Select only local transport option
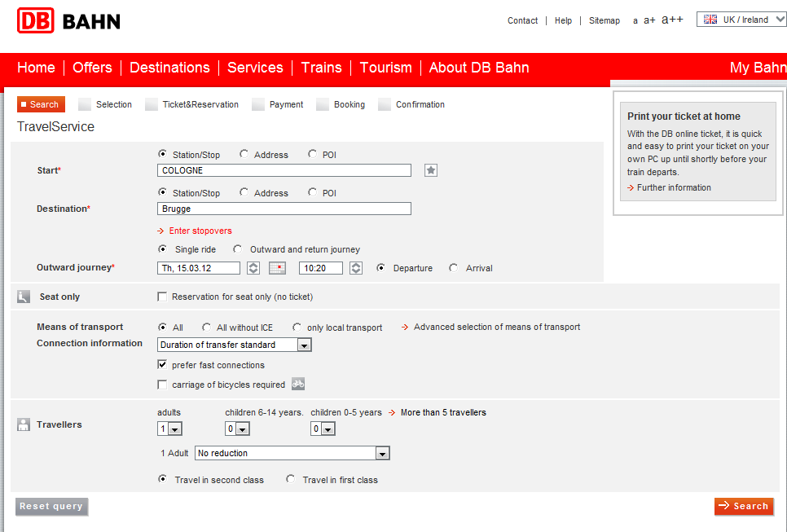The height and width of the screenshot is (532, 787). pos(297,328)
